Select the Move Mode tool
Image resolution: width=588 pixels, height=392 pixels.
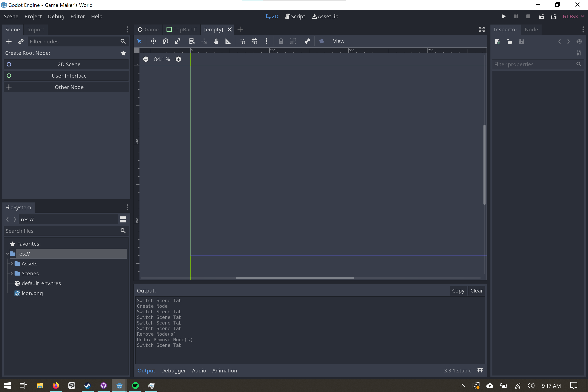click(x=153, y=41)
